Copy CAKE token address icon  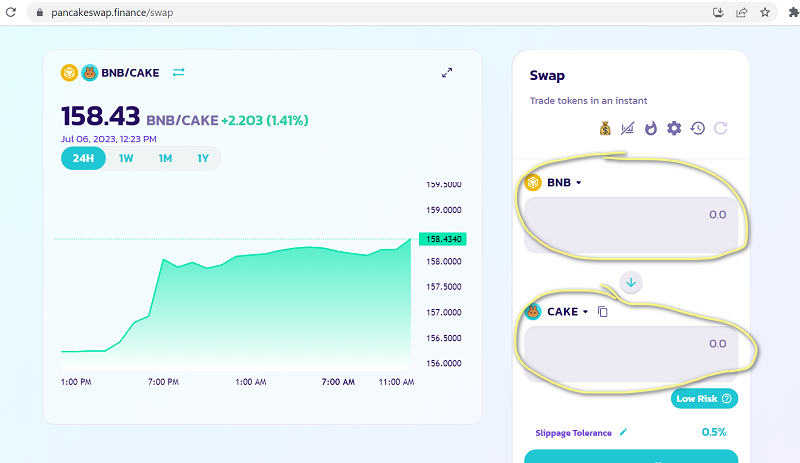tap(602, 312)
